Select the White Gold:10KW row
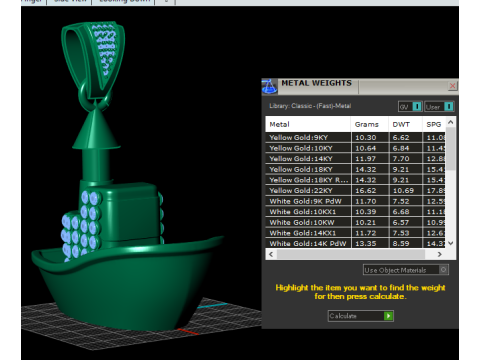This screenshot has height=360, width=480. tap(355, 222)
